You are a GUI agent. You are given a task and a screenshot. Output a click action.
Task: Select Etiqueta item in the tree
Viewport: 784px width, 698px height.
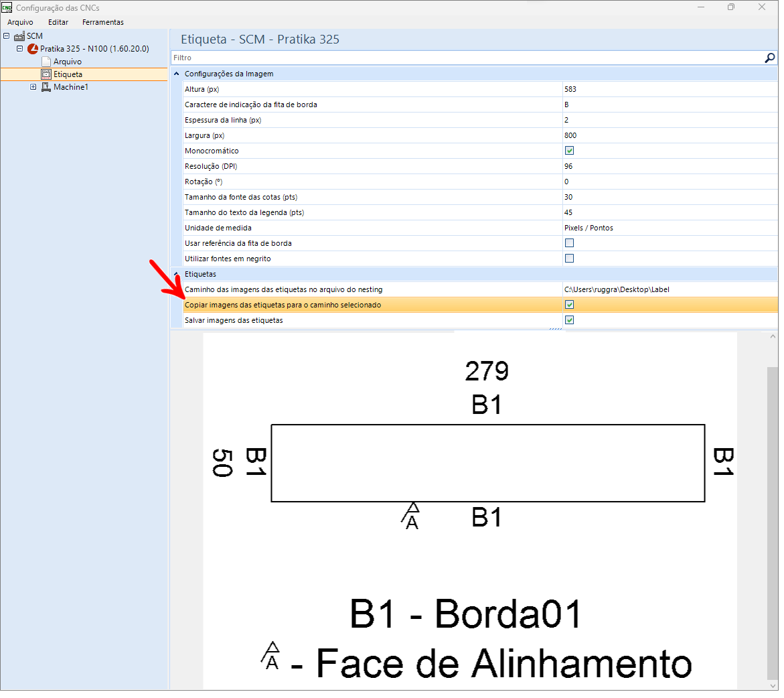[x=68, y=74]
